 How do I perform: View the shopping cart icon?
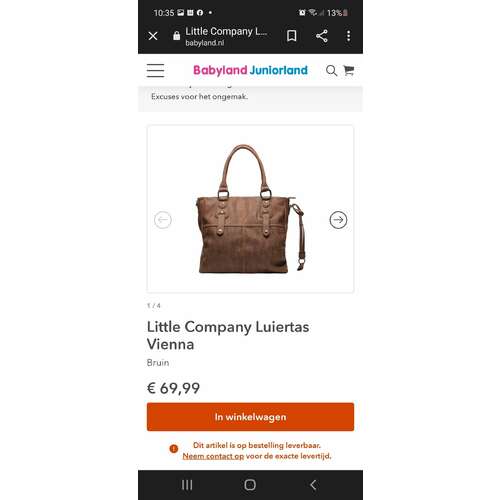349,70
